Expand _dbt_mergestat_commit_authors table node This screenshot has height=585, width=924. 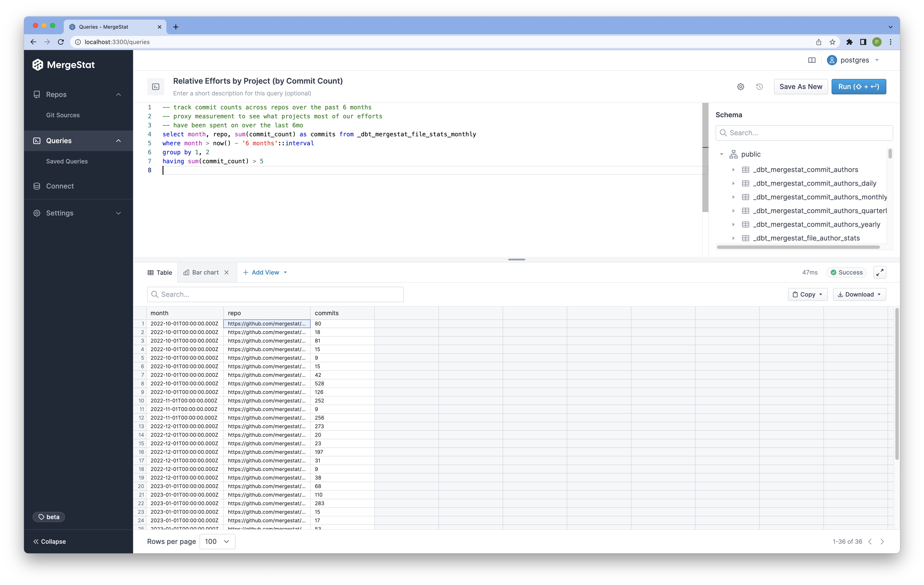733,170
